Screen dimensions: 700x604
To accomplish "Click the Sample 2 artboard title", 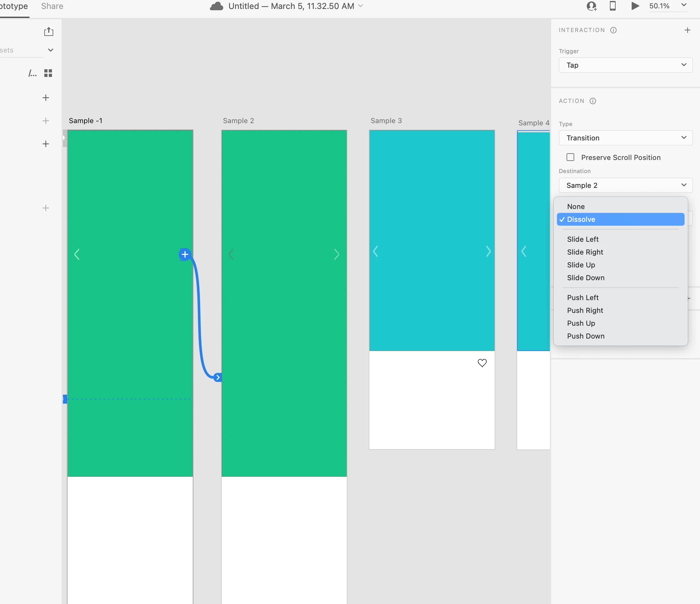I will click(x=238, y=121).
